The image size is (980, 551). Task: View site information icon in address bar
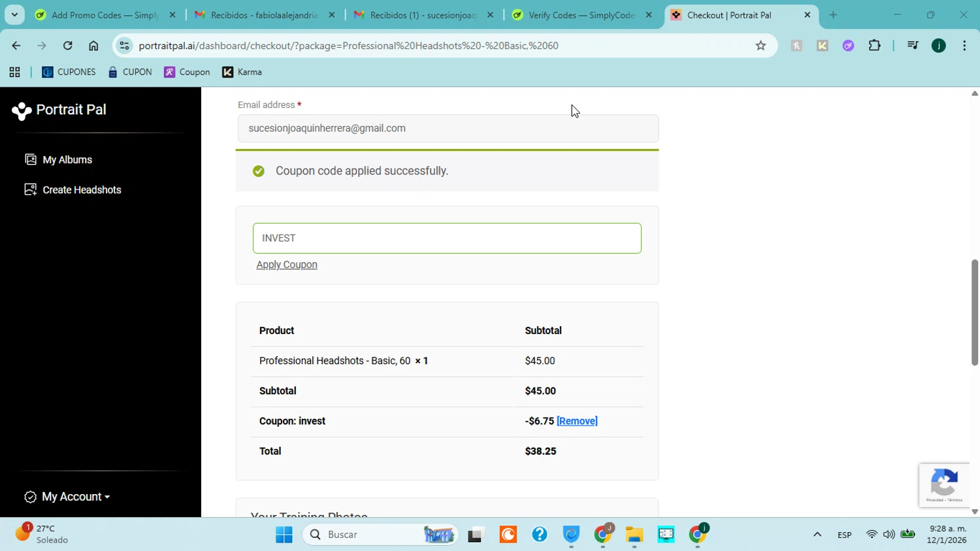[x=124, y=46]
